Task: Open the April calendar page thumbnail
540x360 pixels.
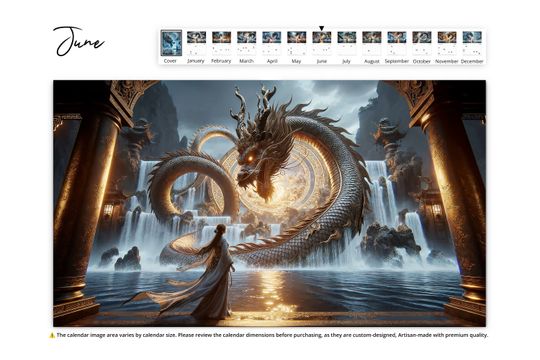Action: pos(272,43)
